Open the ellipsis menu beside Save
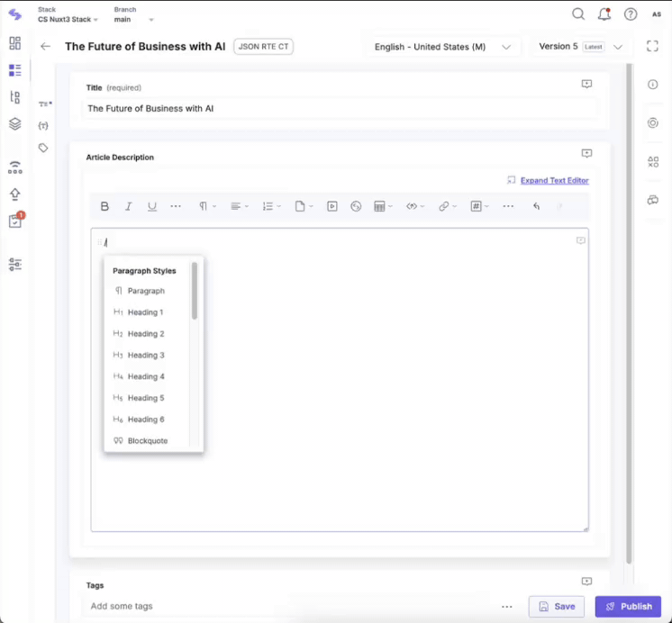 coord(507,607)
